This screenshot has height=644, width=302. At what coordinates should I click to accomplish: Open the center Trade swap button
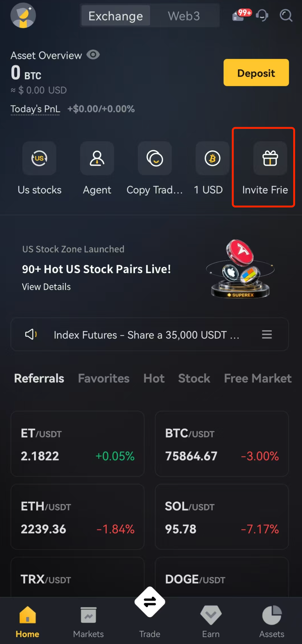[x=150, y=602]
